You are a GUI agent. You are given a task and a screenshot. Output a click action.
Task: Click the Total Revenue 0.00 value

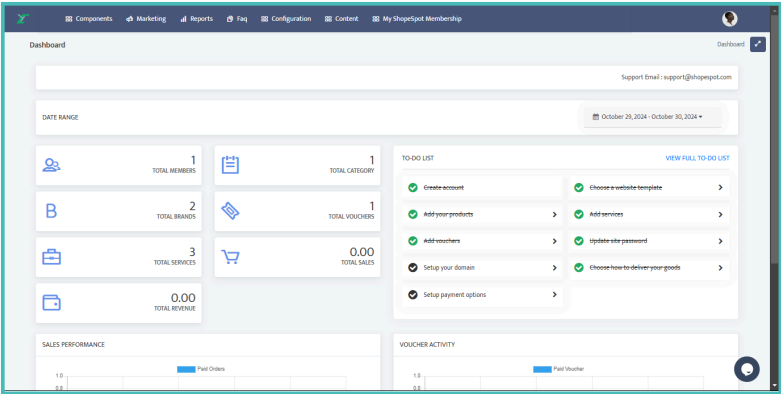(183, 298)
